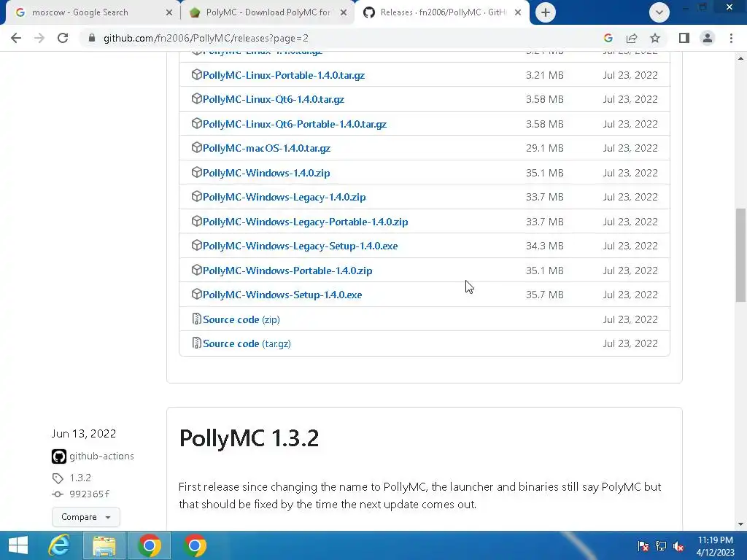
Task: Open the 1.3.2 tag link
Action: [80, 478]
